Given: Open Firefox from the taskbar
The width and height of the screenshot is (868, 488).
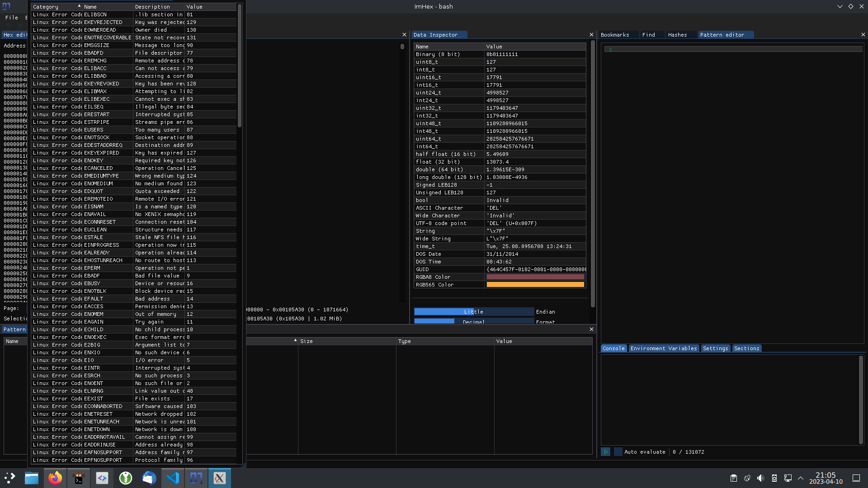Looking at the screenshot, I should tap(55, 478).
